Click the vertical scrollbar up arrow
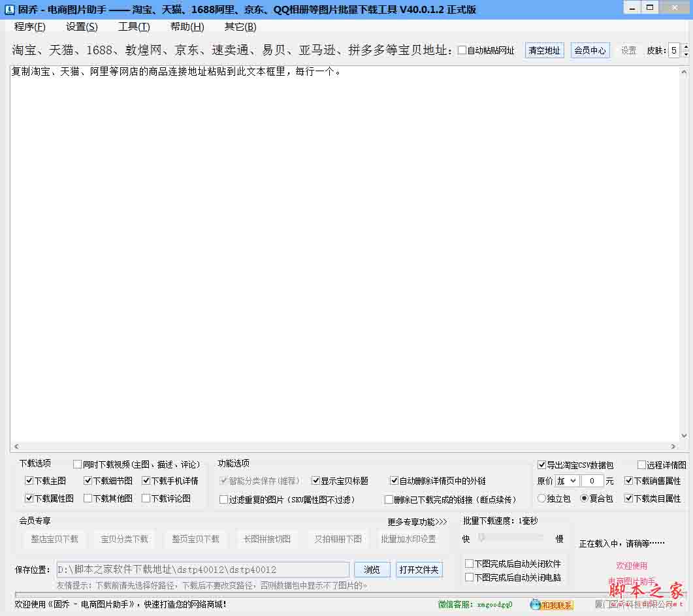693x616 pixels. click(684, 72)
